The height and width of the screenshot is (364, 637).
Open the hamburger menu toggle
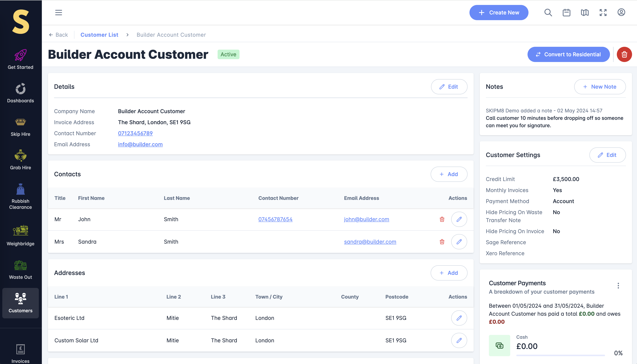click(x=59, y=13)
